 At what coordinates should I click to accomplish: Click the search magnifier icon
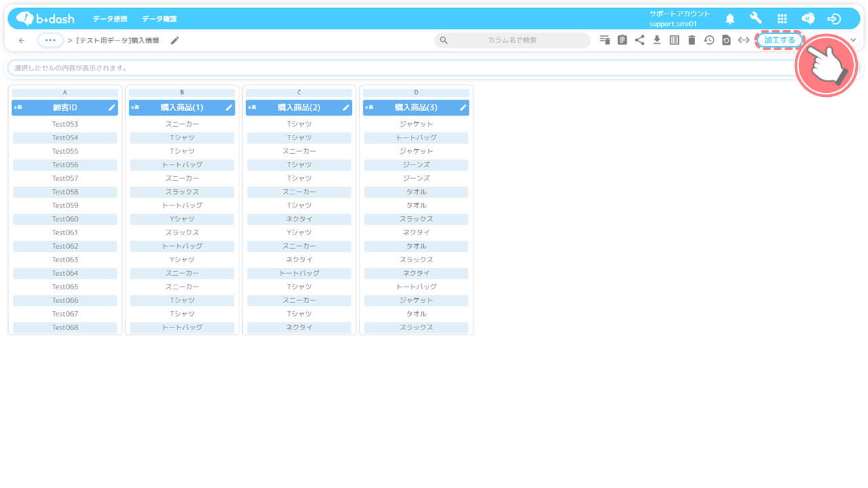pos(443,40)
